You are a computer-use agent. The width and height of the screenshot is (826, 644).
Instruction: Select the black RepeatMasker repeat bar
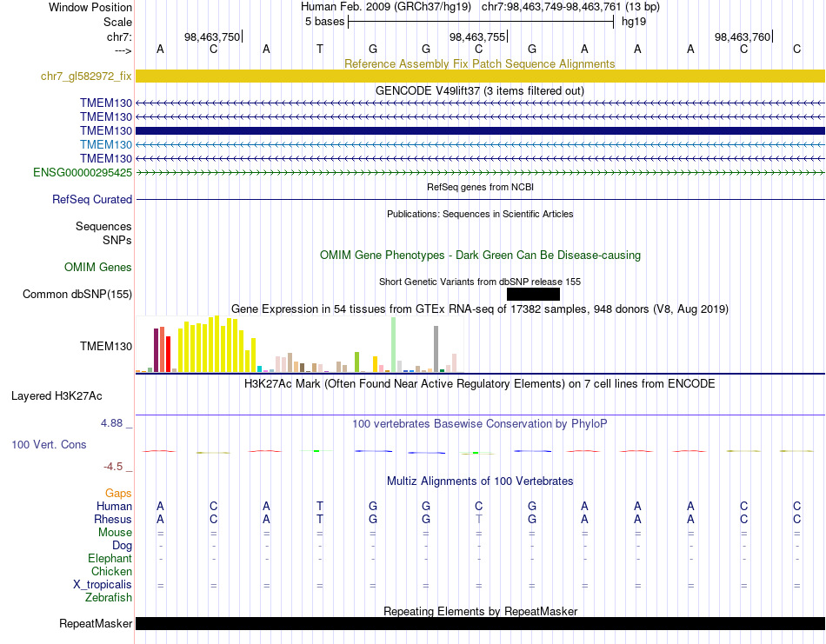(481, 623)
